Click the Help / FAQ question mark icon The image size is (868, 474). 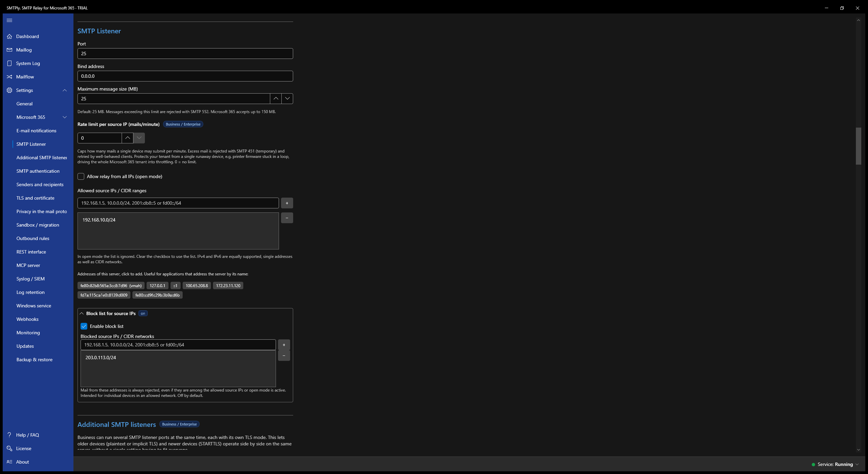point(9,435)
